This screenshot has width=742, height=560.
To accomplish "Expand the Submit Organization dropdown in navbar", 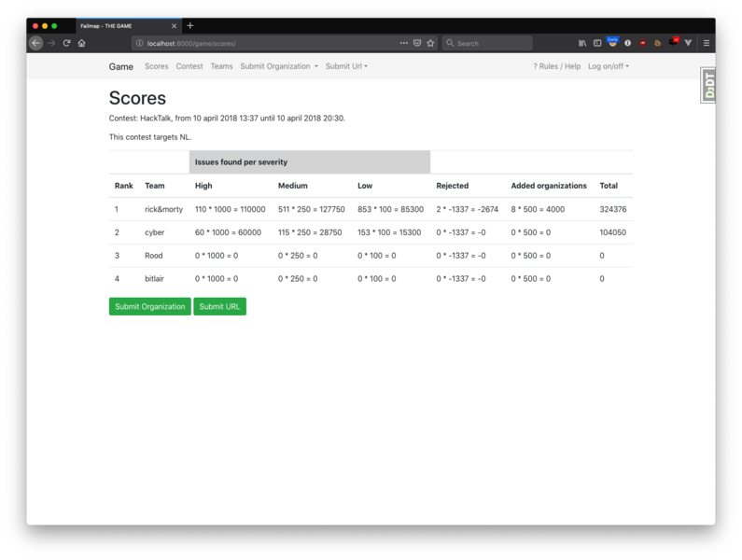I will click(279, 66).
